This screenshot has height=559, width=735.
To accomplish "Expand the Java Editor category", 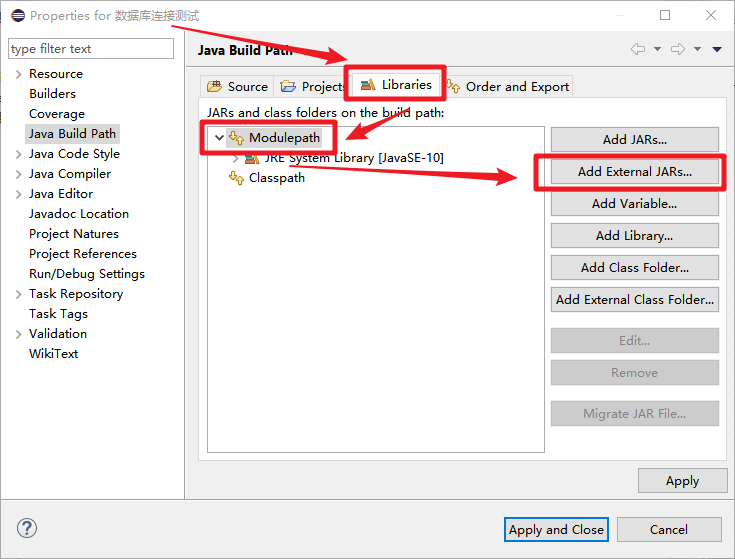I will click(x=18, y=194).
